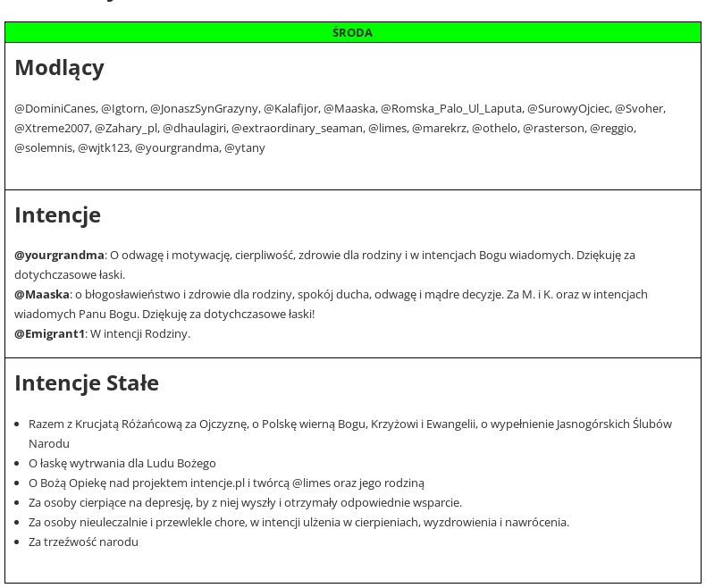Click the Intencje section heading
This screenshot has width=706, height=588.
click(57, 215)
